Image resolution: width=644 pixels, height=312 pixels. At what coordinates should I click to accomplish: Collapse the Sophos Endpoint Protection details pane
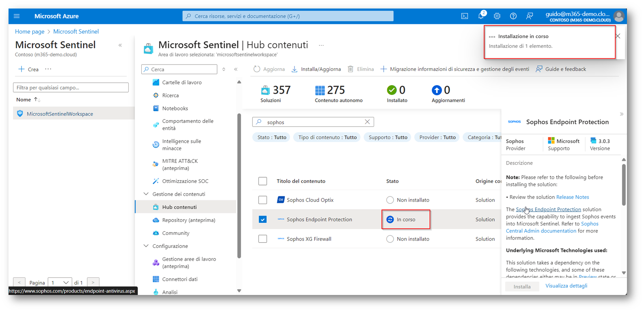(622, 114)
